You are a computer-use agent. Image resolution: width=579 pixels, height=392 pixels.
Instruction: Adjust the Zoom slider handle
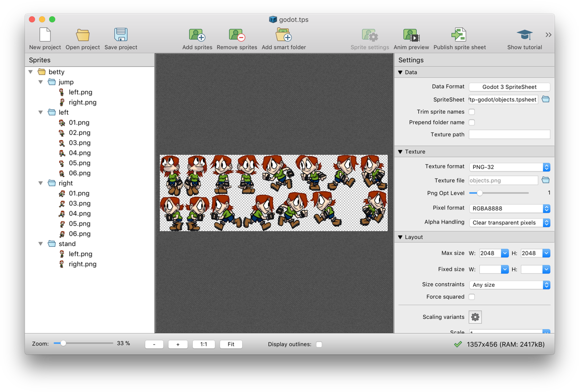(x=63, y=343)
